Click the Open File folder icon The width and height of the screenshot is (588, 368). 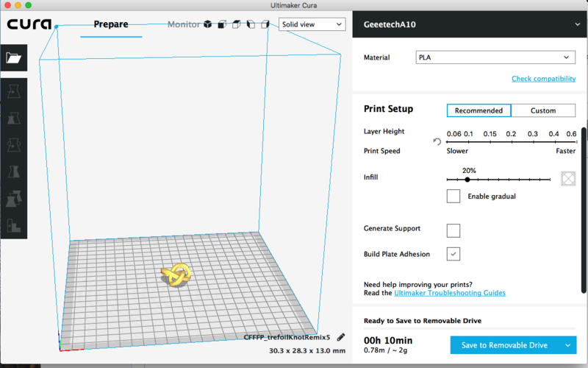pyautogui.click(x=14, y=59)
